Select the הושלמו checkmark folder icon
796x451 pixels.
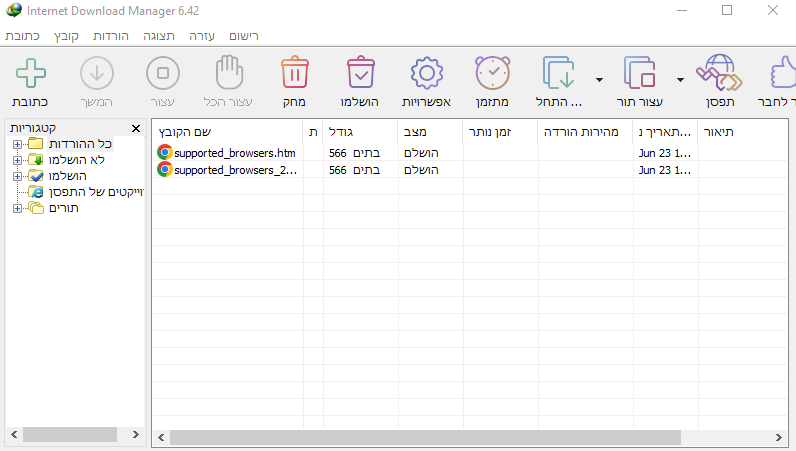[36, 176]
